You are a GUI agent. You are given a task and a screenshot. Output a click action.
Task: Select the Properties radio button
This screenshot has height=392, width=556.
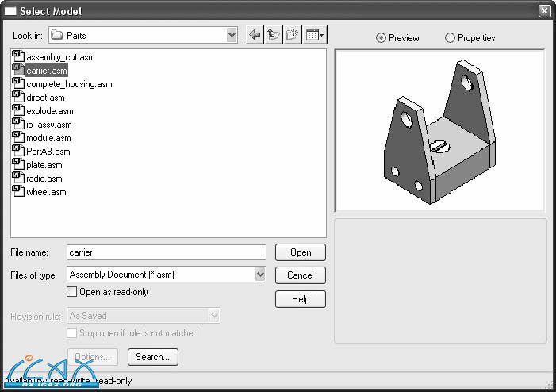[x=450, y=37]
